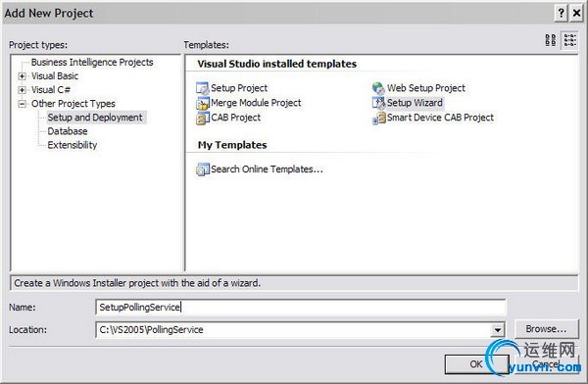Pick the CAB Project template icon
The image size is (588, 384).
click(x=203, y=118)
